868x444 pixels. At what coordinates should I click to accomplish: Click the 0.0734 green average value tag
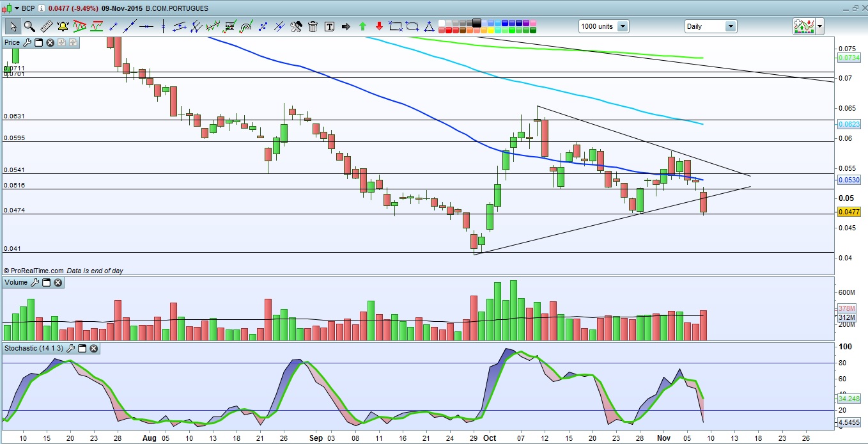850,58
